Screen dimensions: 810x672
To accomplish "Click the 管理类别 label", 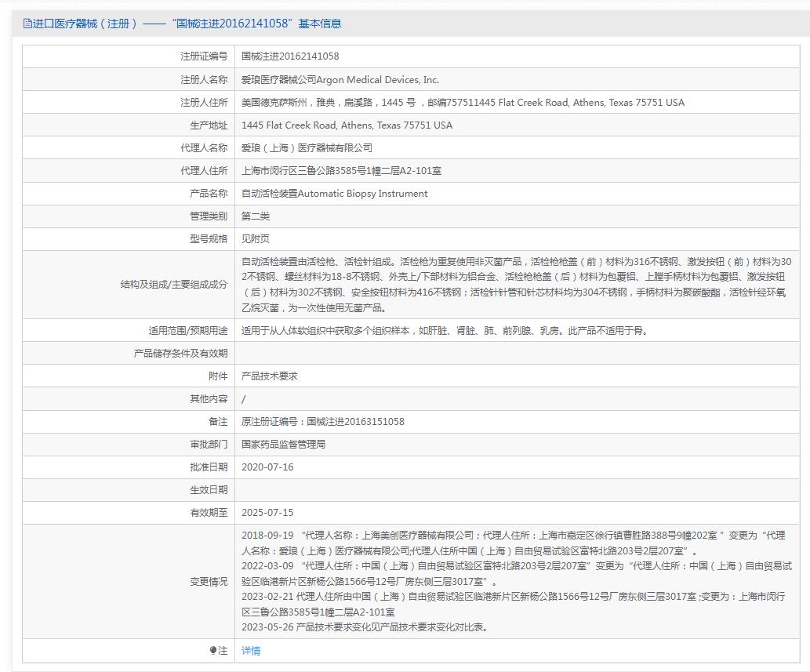I will coord(209,216).
